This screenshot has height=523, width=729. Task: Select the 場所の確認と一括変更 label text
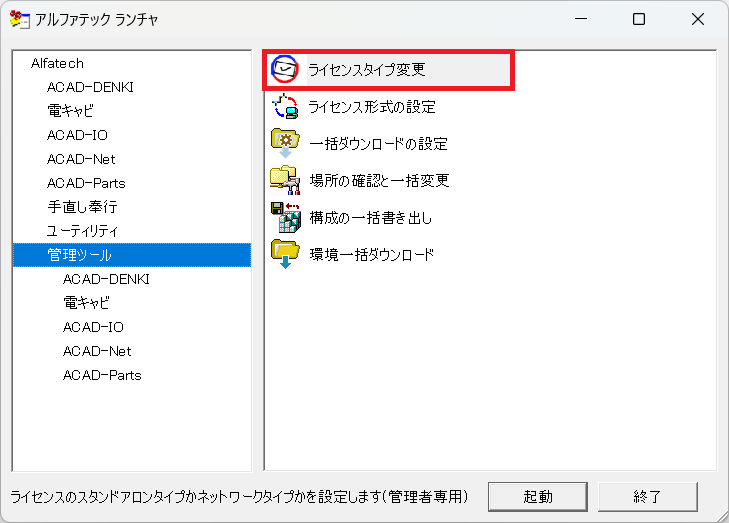(x=379, y=180)
